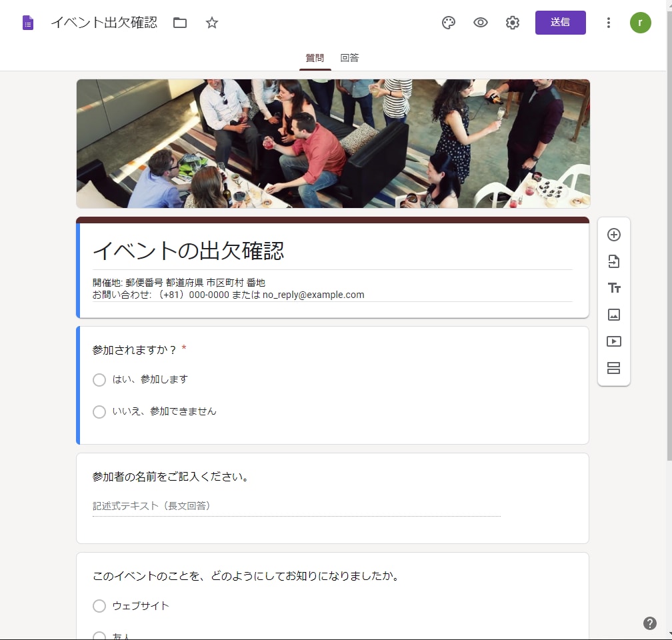672x640 pixels.
Task: Edit document name イベント出欠確認
Action: click(x=104, y=23)
